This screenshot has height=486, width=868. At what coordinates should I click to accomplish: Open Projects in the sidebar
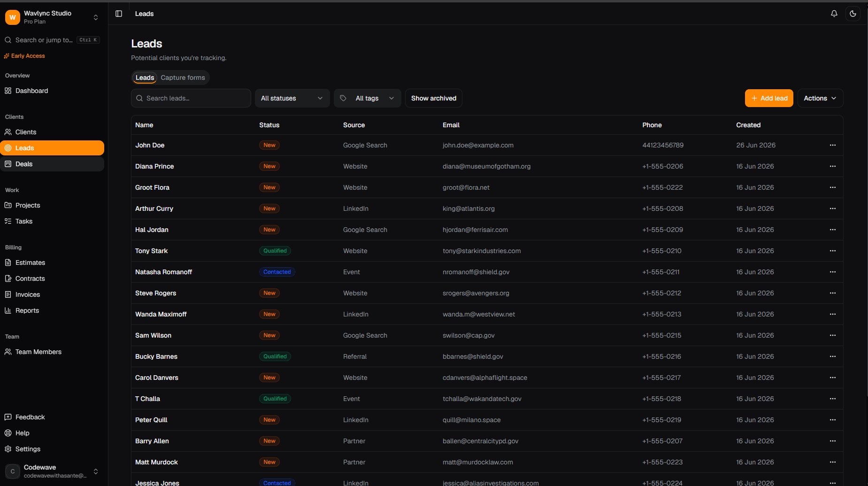pyautogui.click(x=52, y=205)
